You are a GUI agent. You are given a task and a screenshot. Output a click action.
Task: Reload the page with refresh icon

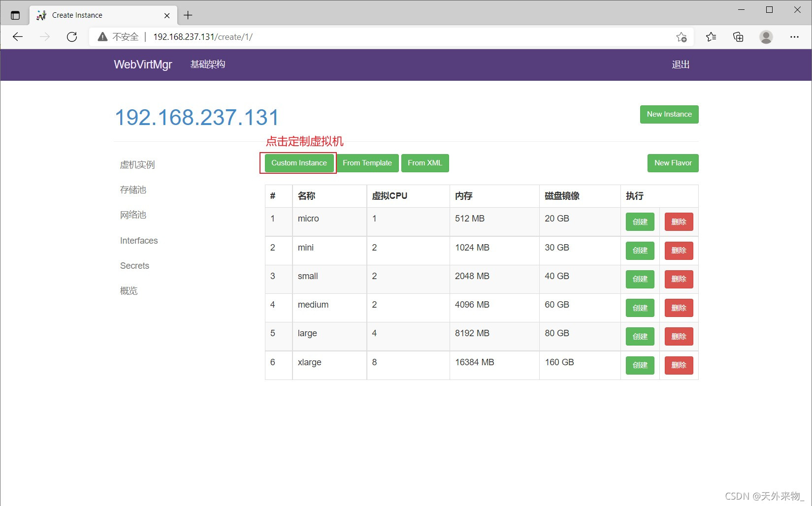point(72,37)
